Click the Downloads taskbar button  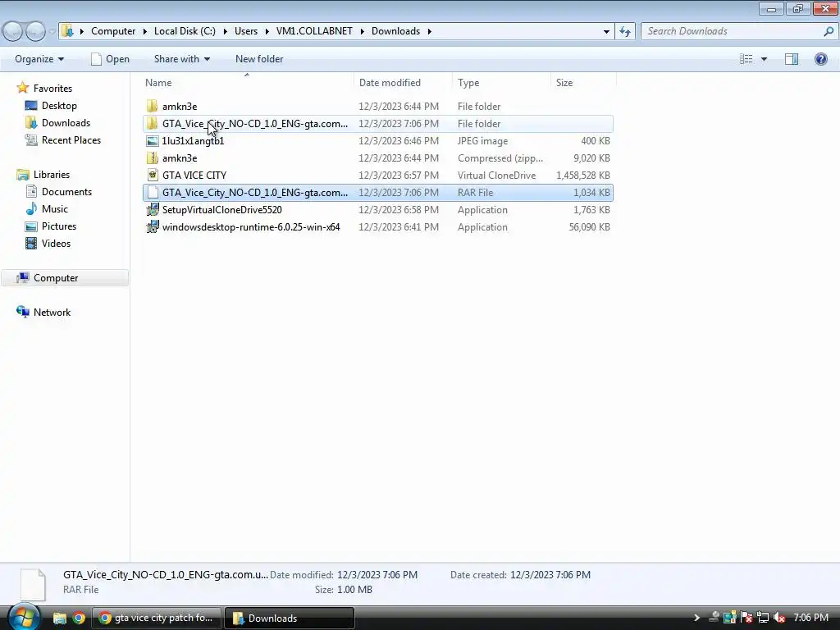point(289,618)
